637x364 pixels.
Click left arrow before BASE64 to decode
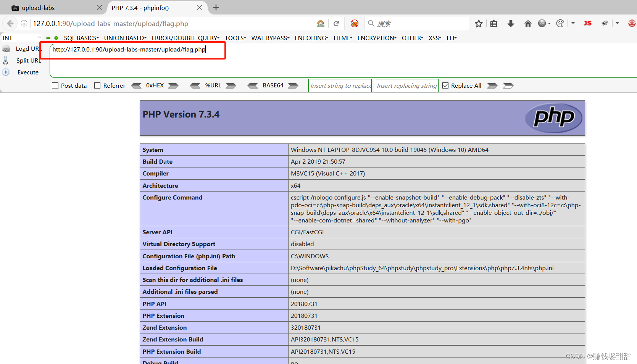point(253,85)
